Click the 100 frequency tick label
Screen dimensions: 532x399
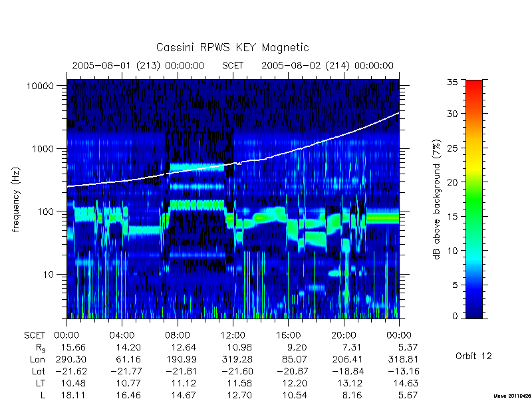46,211
